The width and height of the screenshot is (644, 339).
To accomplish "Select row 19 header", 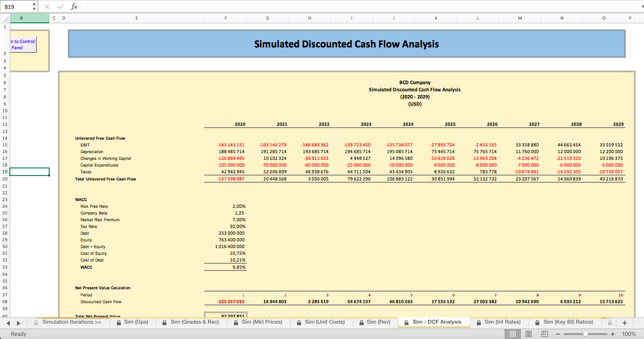I will (x=5, y=172).
